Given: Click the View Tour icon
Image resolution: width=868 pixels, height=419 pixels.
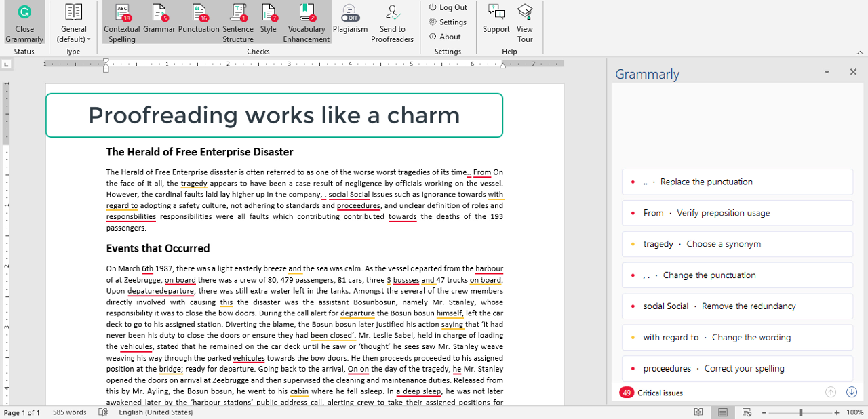Looking at the screenshot, I should (525, 12).
